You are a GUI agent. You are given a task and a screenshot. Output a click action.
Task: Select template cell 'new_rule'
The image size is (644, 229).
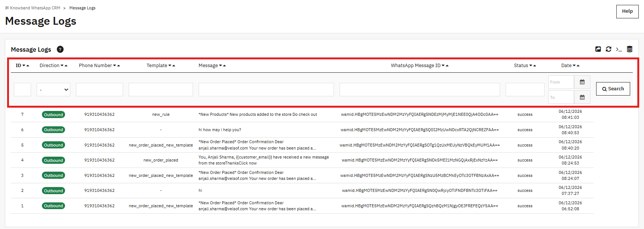pyautogui.click(x=161, y=115)
